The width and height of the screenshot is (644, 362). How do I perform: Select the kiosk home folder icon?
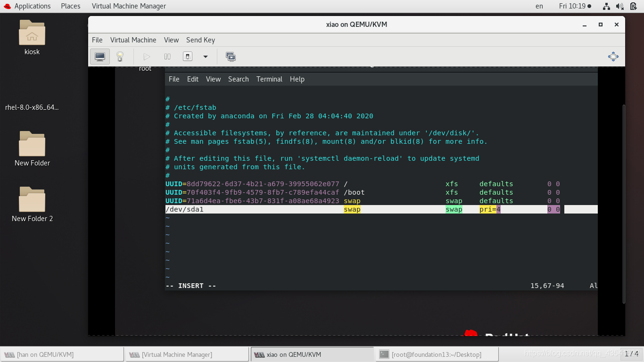[32, 38]
